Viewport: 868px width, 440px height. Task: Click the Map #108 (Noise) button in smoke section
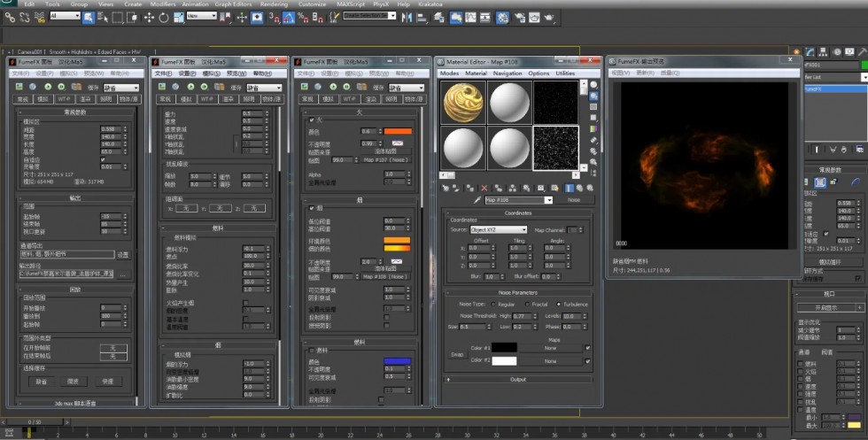[386, 277]
